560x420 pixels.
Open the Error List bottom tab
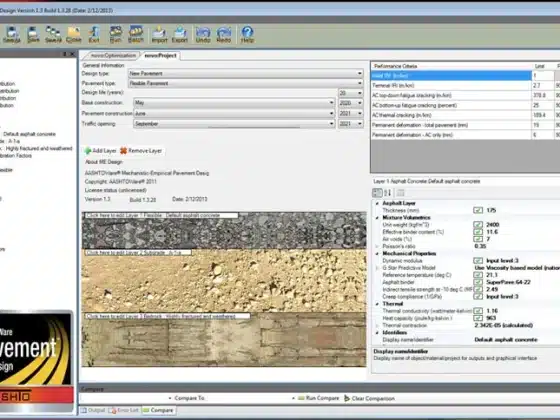tap(124, 410)
